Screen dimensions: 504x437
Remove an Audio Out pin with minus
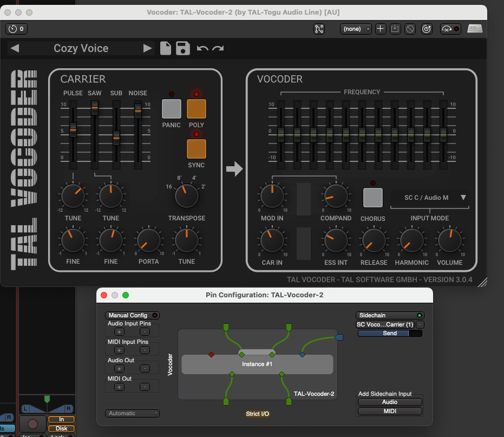click(x=145, y=369)
